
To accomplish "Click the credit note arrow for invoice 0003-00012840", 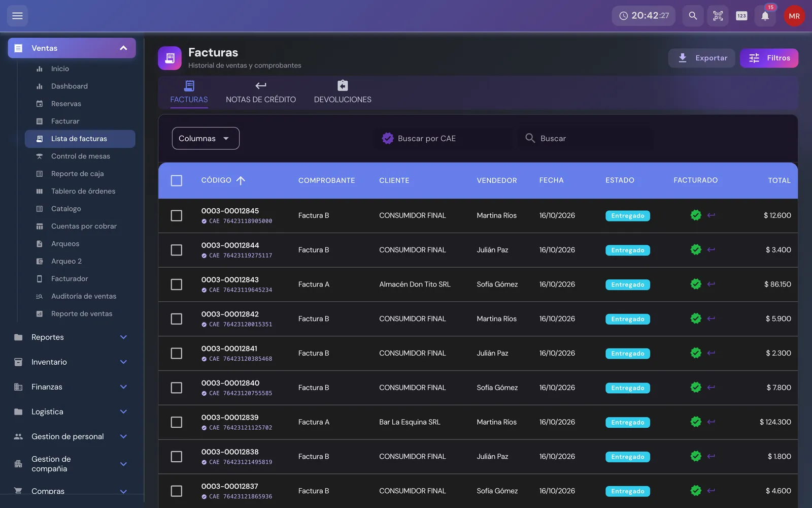I will [x=711, y=388].
